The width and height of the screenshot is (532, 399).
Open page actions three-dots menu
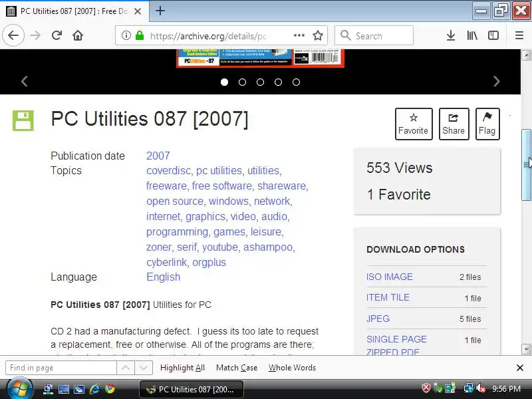coord(299,35)
